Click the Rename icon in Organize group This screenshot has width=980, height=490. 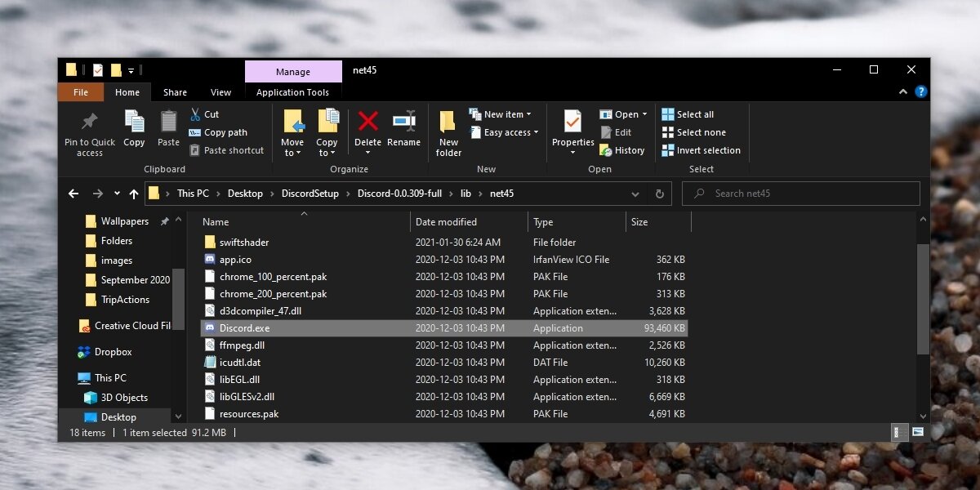(403, 122)
